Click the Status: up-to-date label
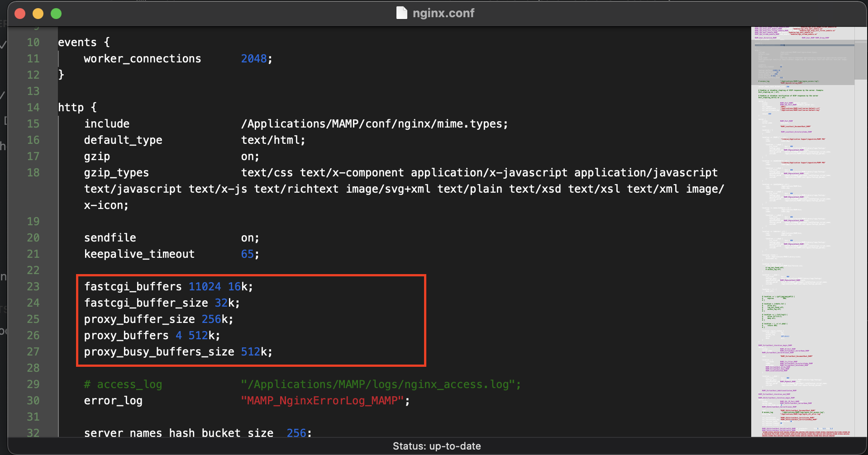The image size is (868, 455). tap(437, 446)
